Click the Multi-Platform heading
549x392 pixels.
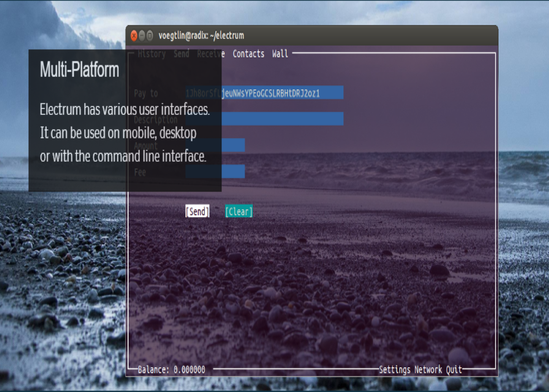point(79,69)
